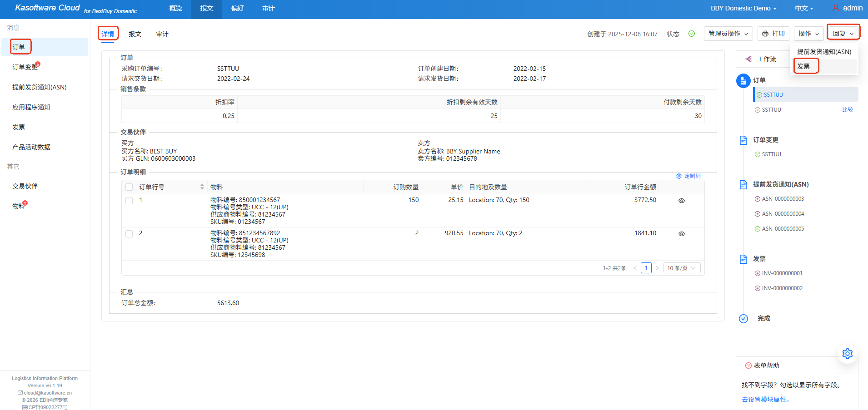868x410 pixels.
Task: Click the admin user avatar icon
Action: tap(835, 8)
